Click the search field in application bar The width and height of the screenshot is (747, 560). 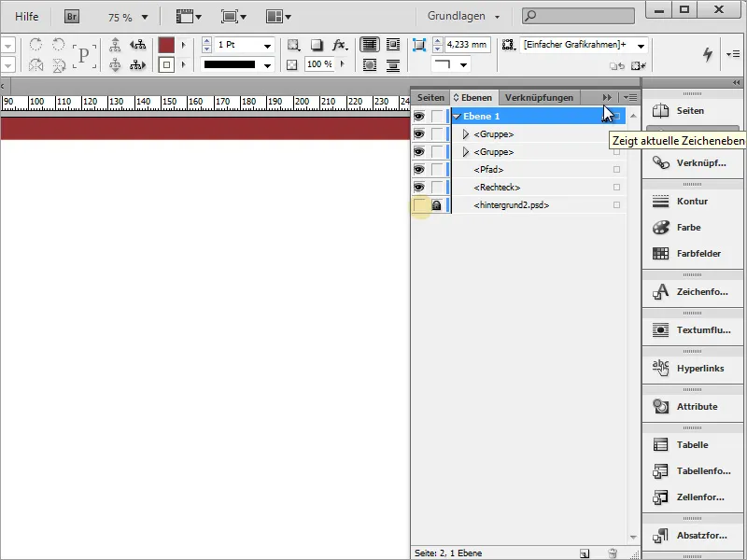pyautogui.click(x=578, y=16)
